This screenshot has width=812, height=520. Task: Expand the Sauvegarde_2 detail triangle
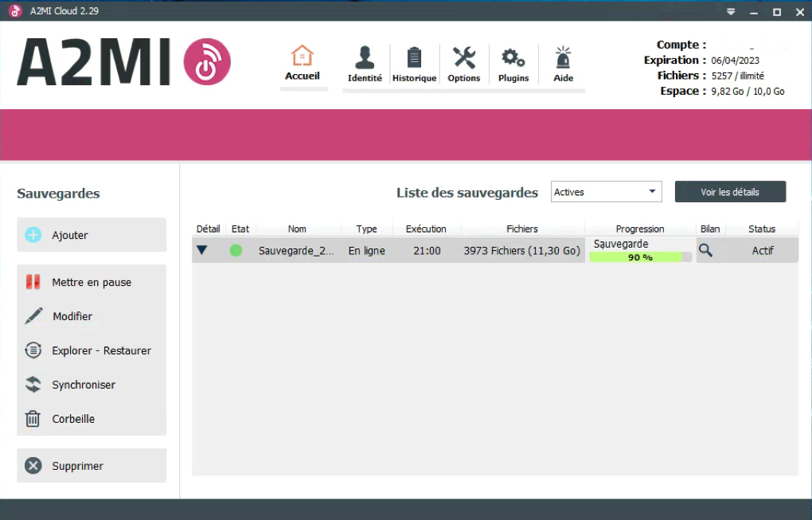202,250
